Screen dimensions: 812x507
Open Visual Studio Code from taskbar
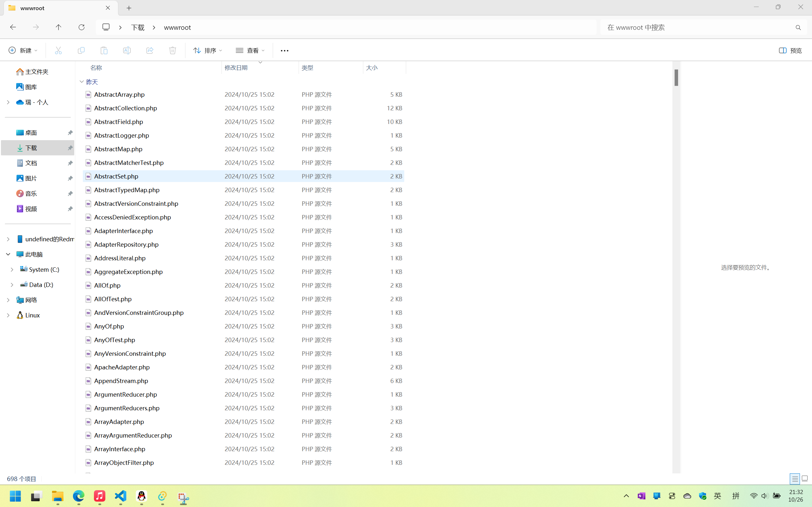coord(121,496)
